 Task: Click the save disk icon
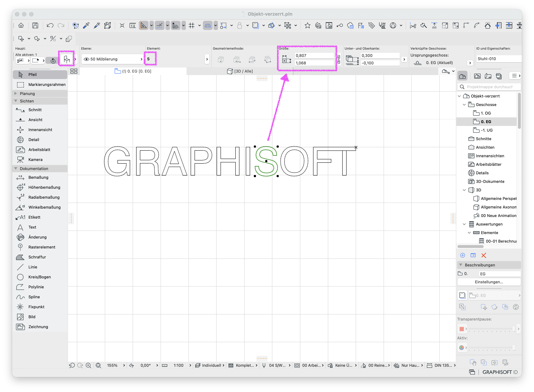35,25
